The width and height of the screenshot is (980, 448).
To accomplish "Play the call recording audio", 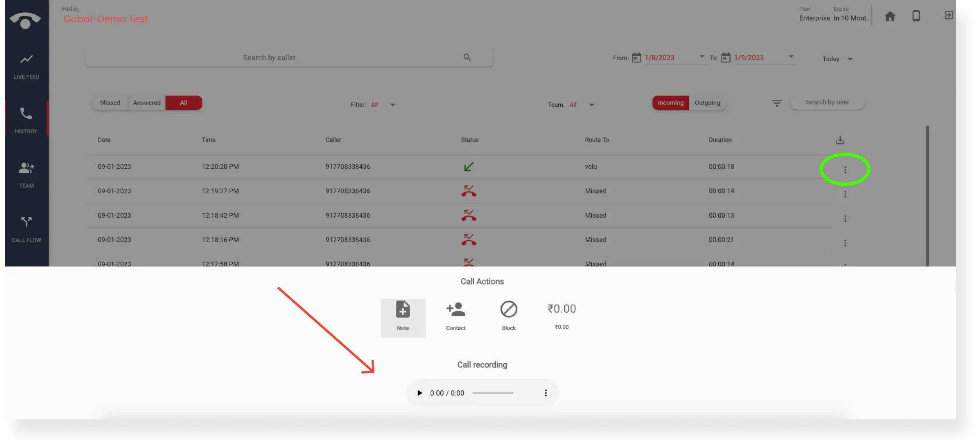I will pos(419,392).
